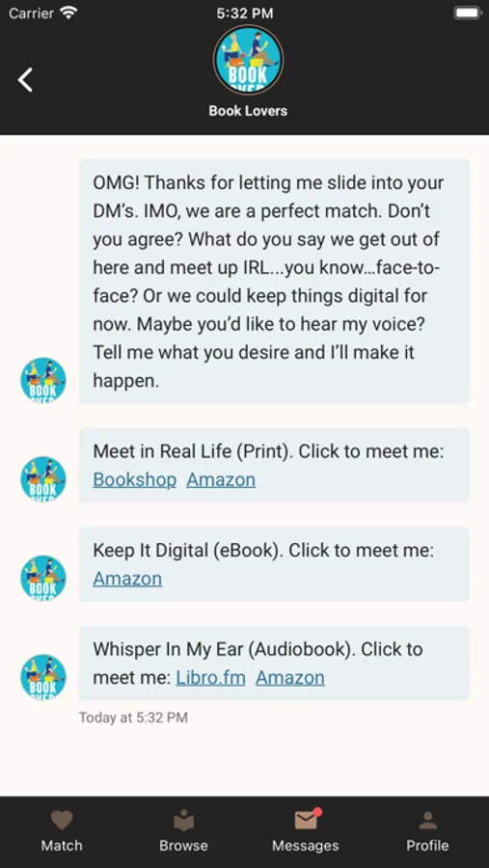Tap avatar beside Keep It Digital message

pyautogui.click(x=43, y=578)
